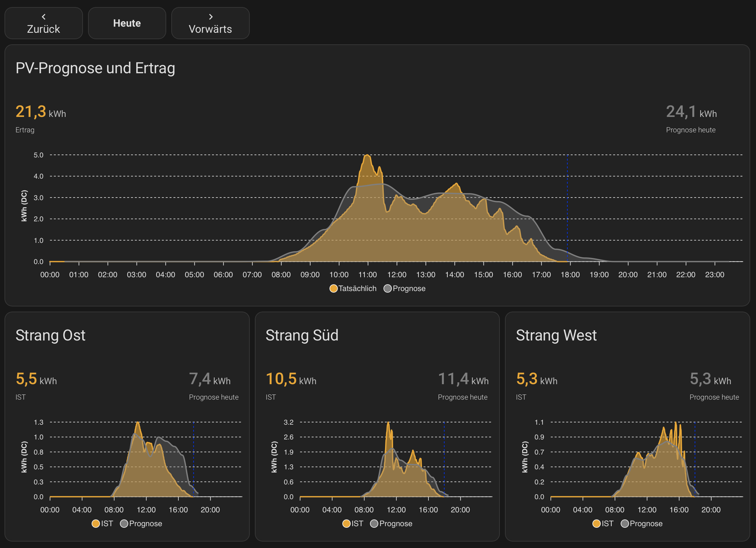
Task: Click the left chevron above Zurück
Action: [44, 17]
